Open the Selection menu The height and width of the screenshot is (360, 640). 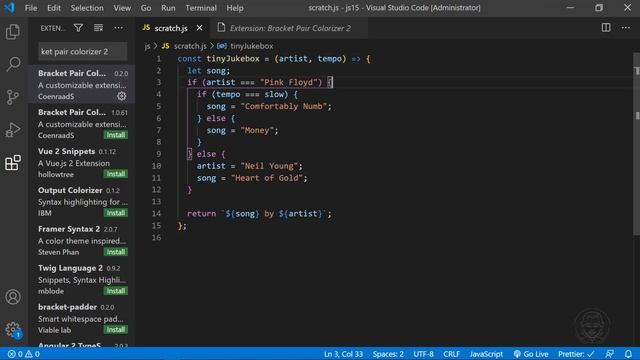click(x=87, y=8)
